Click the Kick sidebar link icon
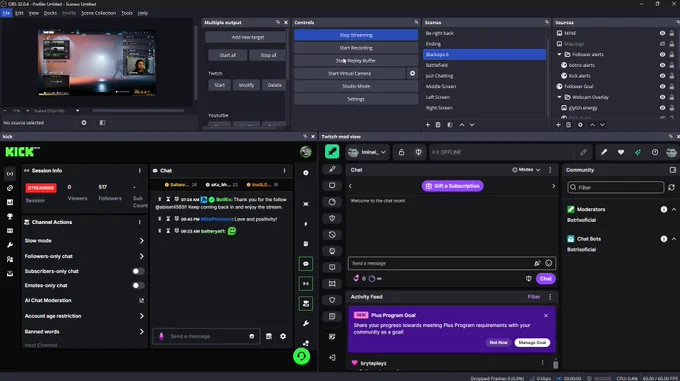This screenshot has width=680, height=381. tap(10, 188)
